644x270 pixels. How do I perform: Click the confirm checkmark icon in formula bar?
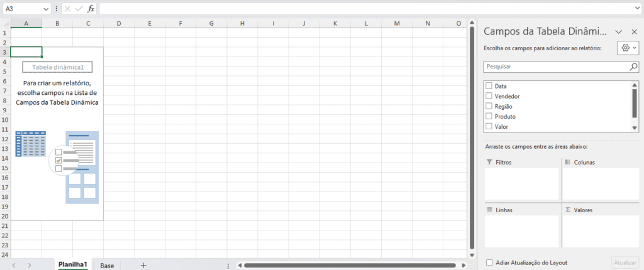pos(79,9)
